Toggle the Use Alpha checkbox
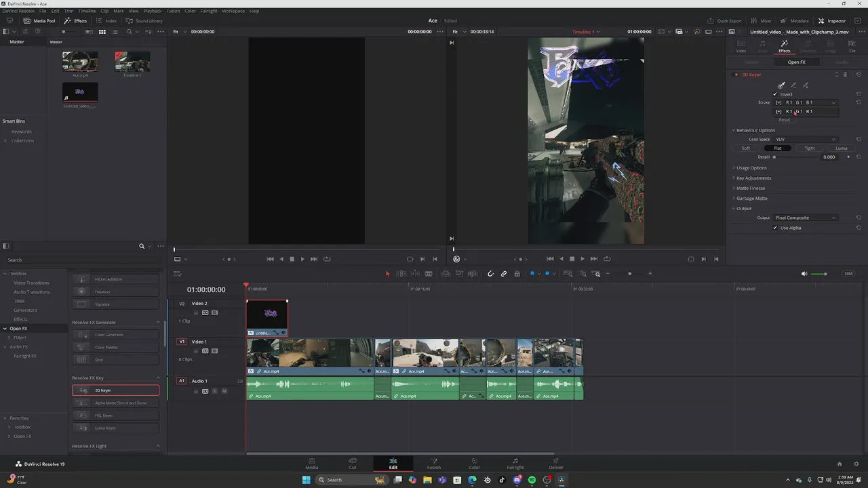This screenshot has width=868, height=488. tap(775, 228)
